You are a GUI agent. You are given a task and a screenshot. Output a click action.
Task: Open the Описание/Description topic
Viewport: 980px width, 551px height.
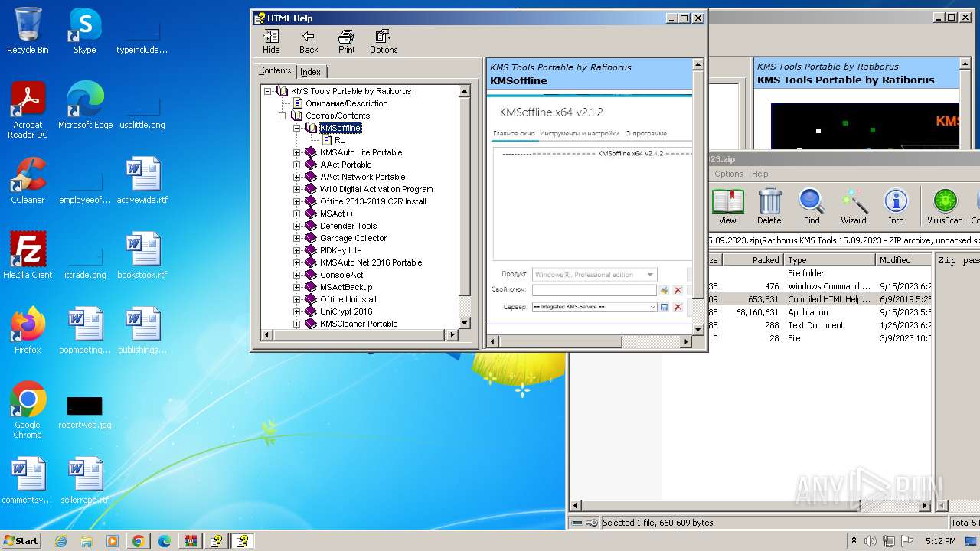click(346, 103)
